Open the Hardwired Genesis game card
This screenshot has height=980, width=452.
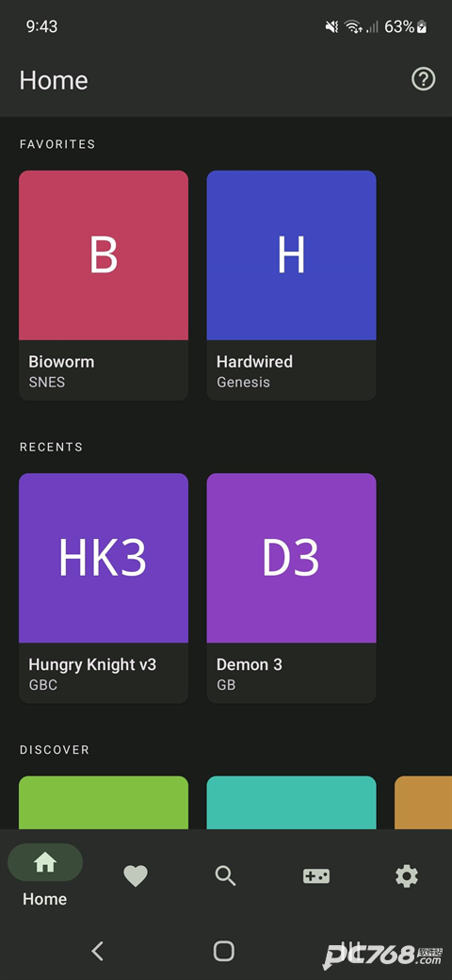pyautogui.click(x=292, y=285)
